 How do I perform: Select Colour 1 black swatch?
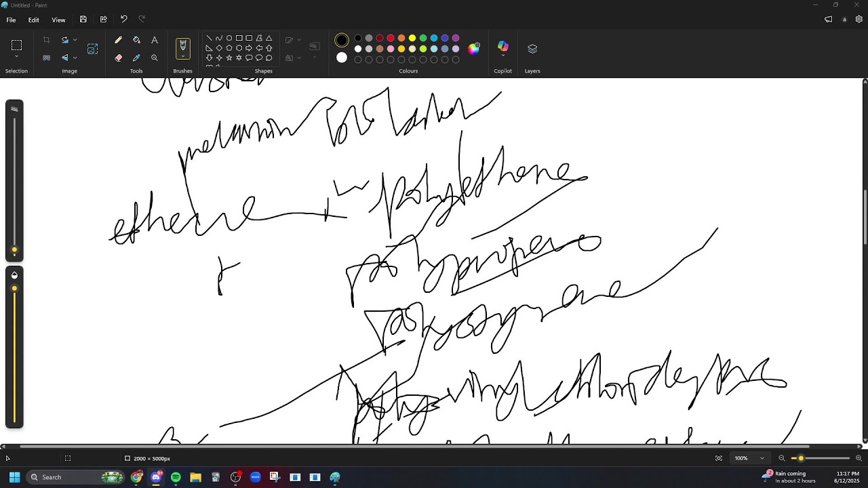coord(342,41)
